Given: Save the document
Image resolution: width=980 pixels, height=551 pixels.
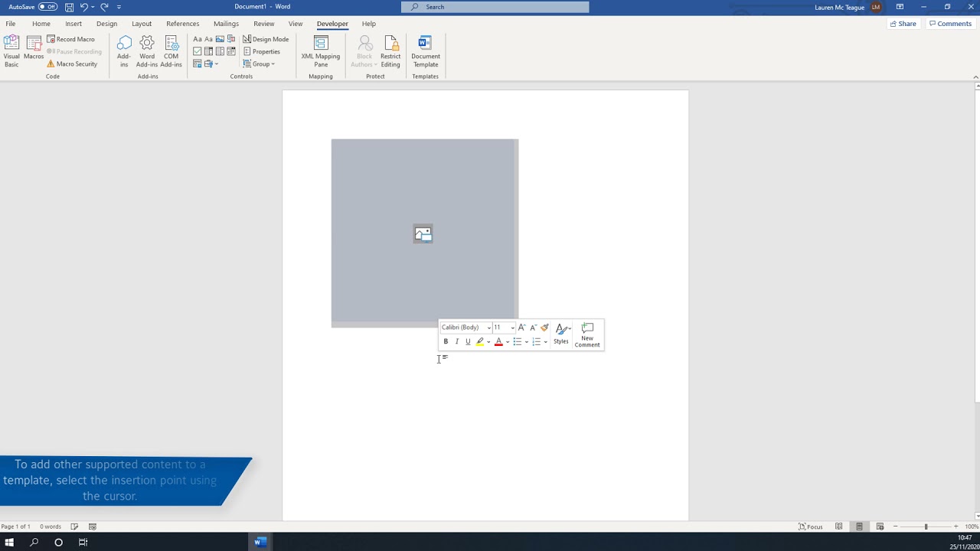Looking at the screenshot, I should click(x=69, y=7).
